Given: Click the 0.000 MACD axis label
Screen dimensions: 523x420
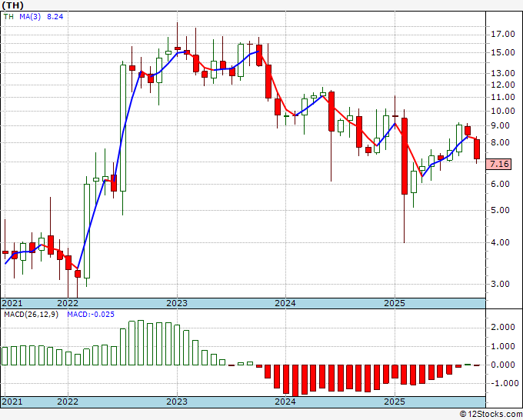Looking at the screenshot, I should [x=503, y=365].
